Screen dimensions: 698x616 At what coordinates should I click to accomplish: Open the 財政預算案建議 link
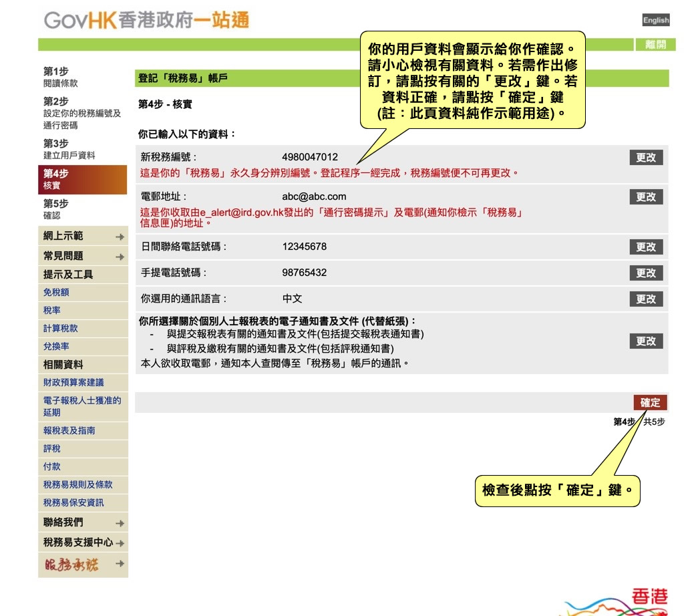coord(73,382)
